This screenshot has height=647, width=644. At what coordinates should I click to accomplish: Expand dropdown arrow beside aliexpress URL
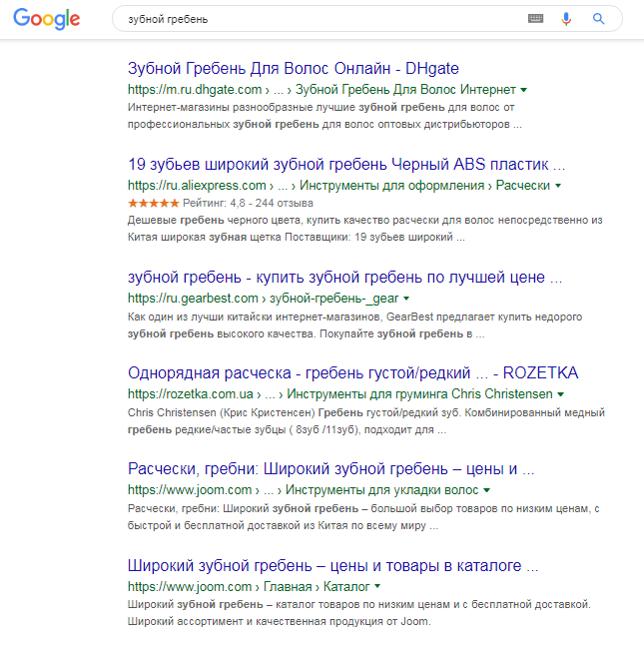coord(558,186)
